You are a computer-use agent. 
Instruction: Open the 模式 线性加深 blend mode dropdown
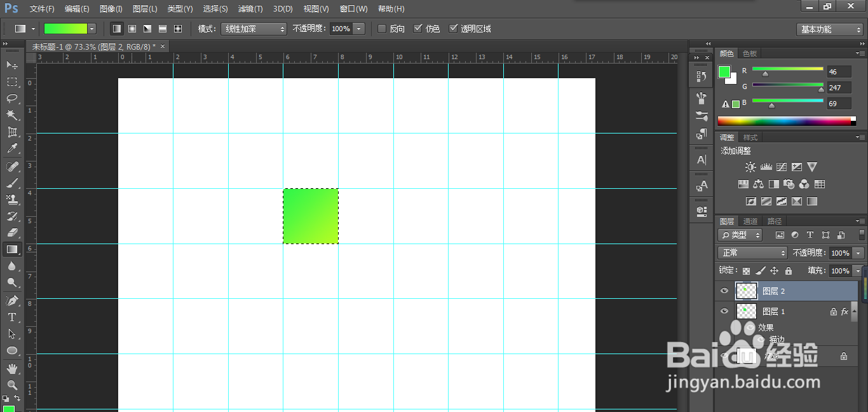coord(254,29)
